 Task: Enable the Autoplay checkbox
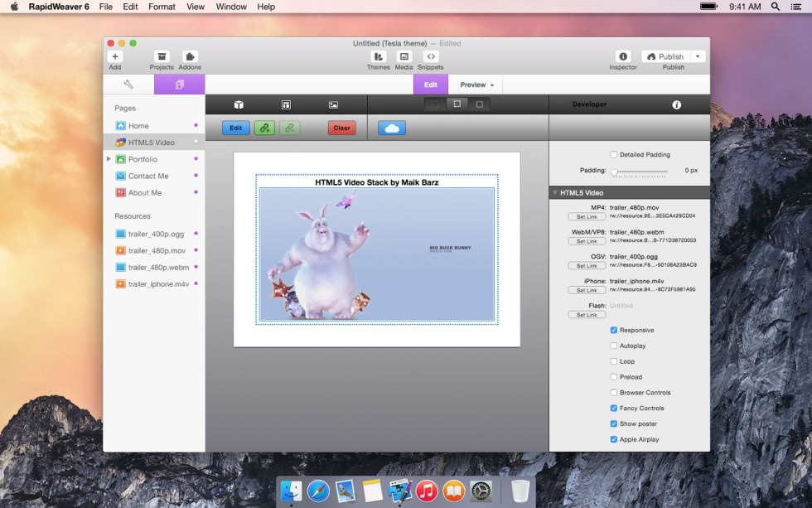point(614,346)
